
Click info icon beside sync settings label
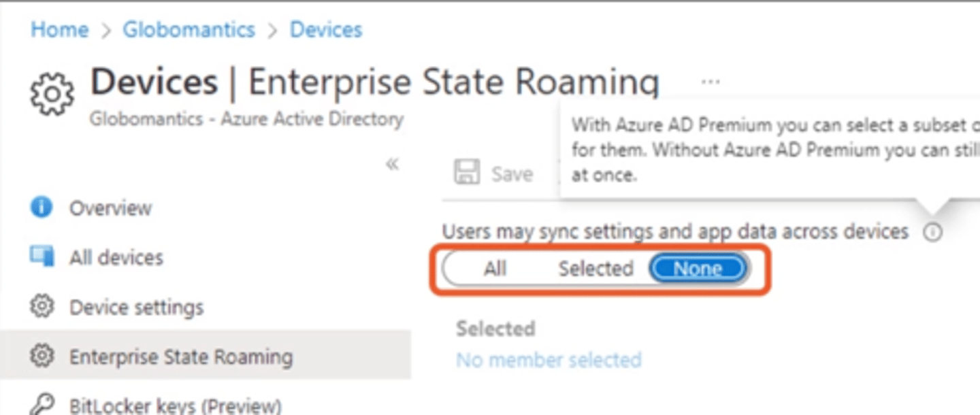[x=933, y=233]
